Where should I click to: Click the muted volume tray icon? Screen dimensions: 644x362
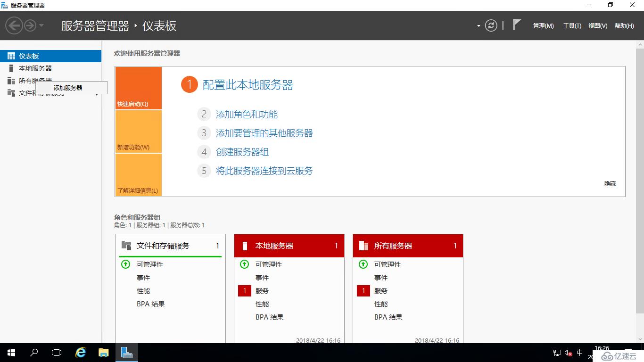(x=569, y=353)
